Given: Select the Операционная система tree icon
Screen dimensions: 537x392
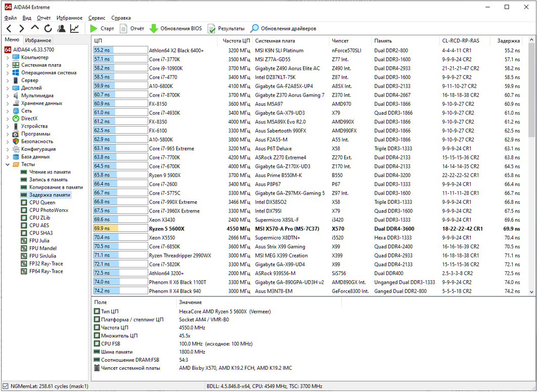Looking at the screenshot, I should click(x=16, y=73).
